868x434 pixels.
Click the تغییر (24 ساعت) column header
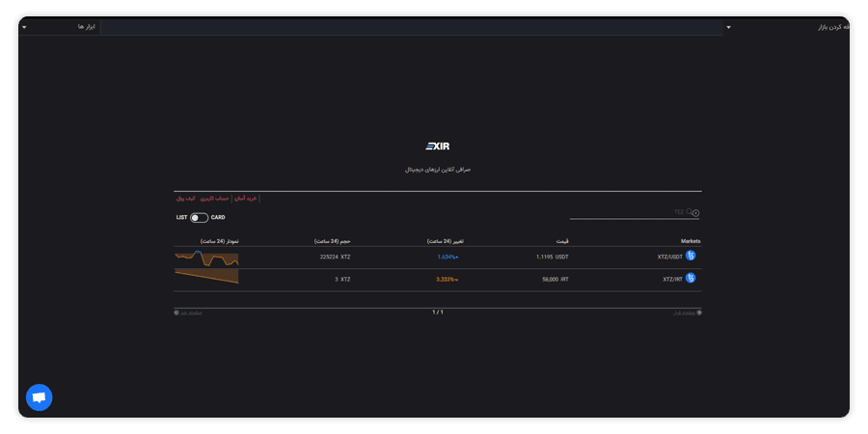446,241
